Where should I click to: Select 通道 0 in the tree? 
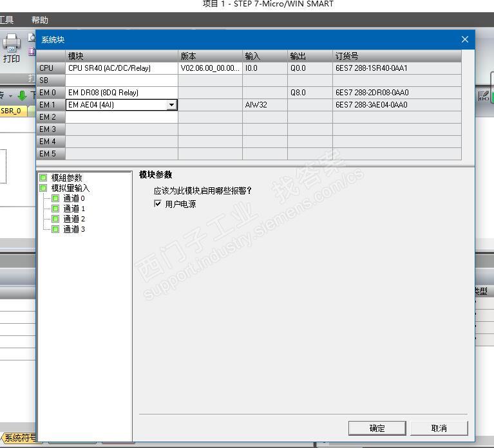[x=73, y=198]
